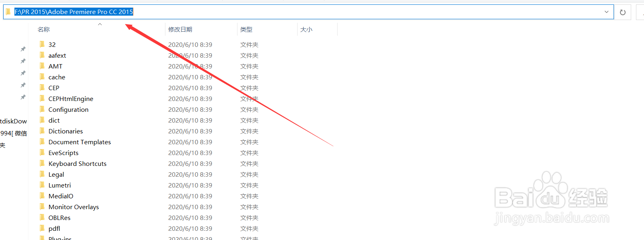Select the OBLRes folder icon
Image resolution: width=644 pixels, height=240 pixels.
tap(42, 217)
